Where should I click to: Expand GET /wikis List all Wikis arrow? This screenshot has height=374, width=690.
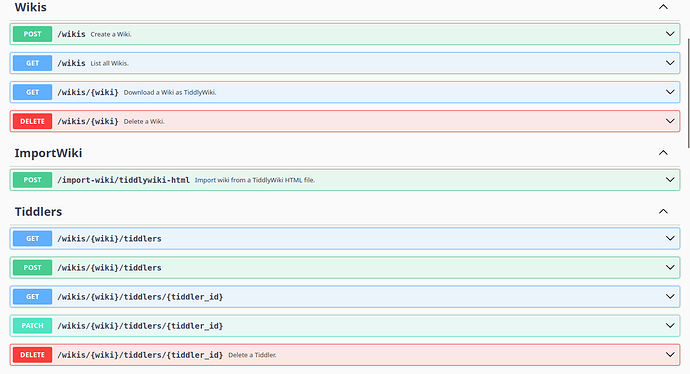(x=670, y=63)
